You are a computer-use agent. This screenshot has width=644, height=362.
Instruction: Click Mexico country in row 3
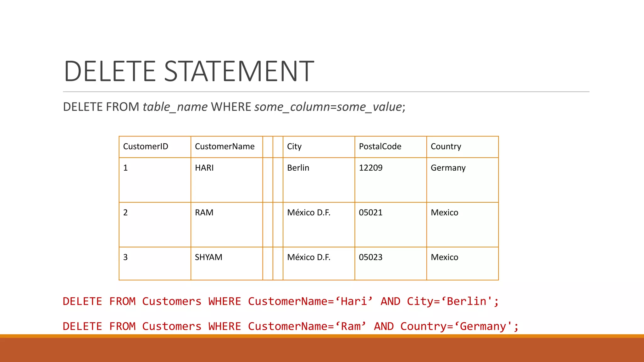tap(444, 257)
